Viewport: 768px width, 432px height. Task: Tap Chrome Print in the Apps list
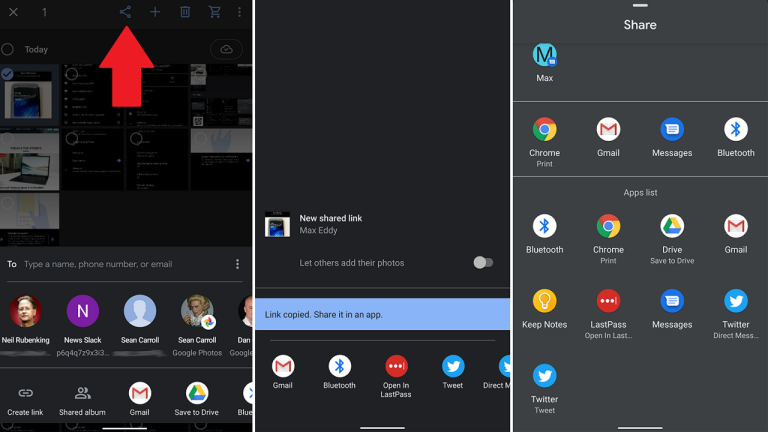tap(608, 239)
